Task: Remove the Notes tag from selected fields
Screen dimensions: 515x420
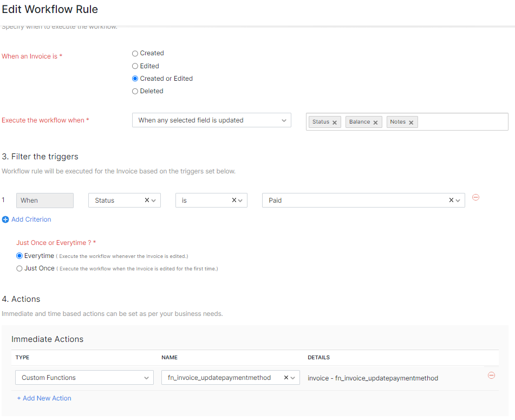Action: click(x=411, y=122)
